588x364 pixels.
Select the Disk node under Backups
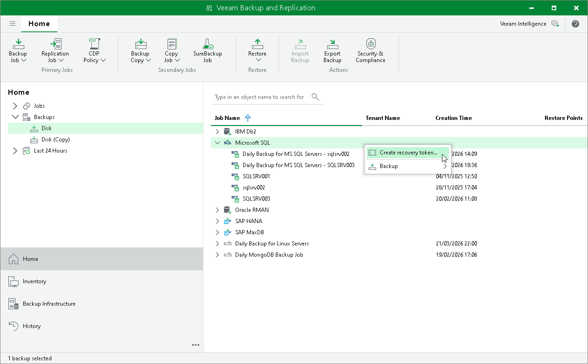(x=105, y=128)
